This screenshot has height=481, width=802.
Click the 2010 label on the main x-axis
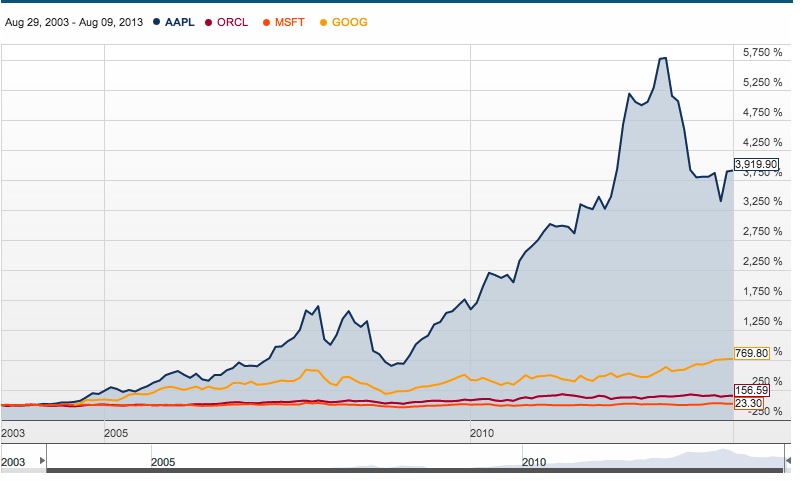point(482,433)
